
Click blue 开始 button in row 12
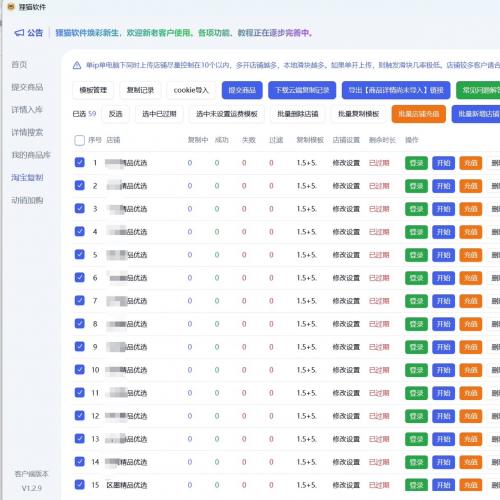(x=443, y=416)
